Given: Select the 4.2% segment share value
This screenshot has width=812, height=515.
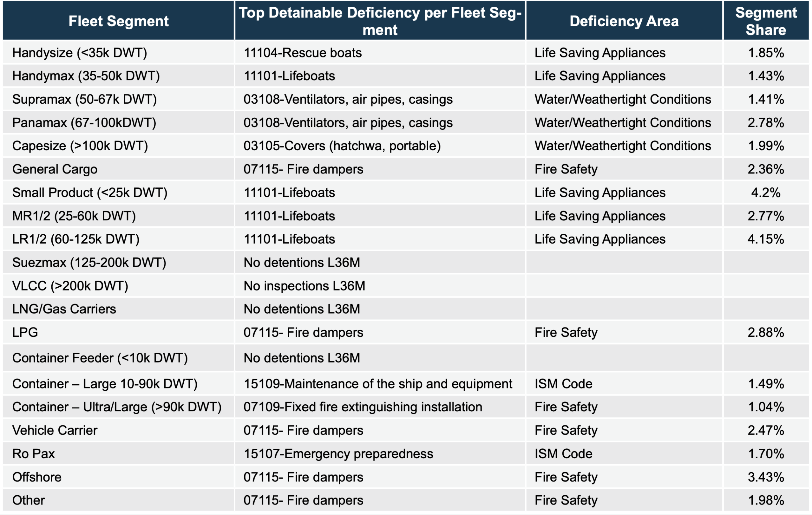Looking at the screenshot, I should pos(765,192).
